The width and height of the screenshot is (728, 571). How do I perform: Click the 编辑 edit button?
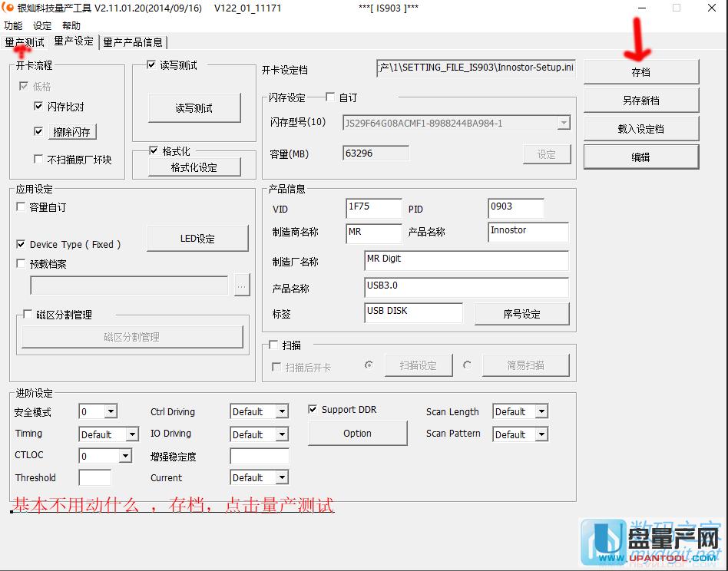[x=640, y=156]
